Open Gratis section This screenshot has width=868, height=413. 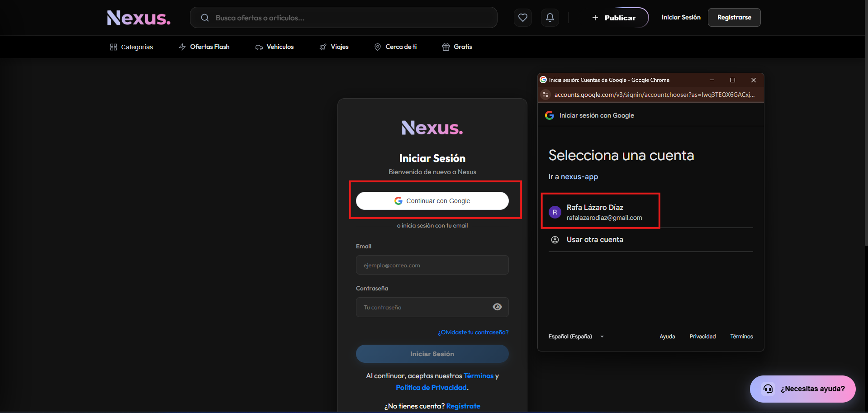[x=457, y=47]
